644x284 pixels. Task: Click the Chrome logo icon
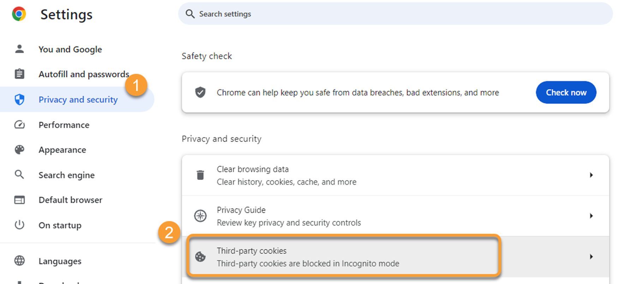click(x=19, y=14)
